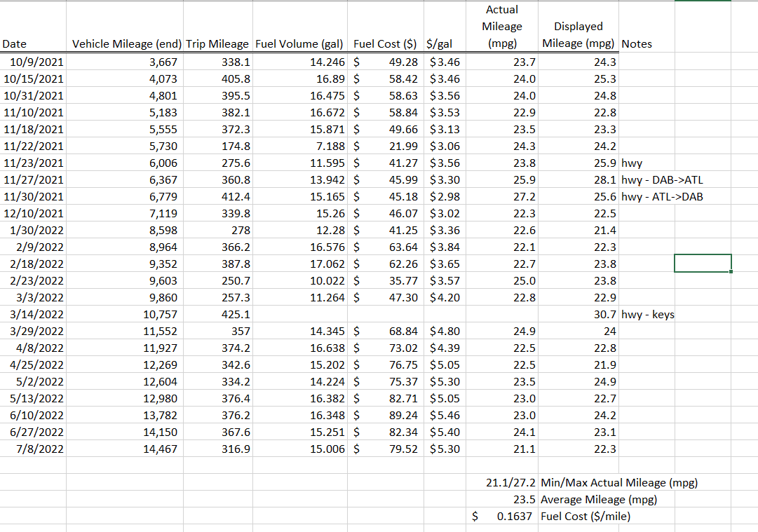The width and height of the screenshot is (758, 532).
Task: Select vehicle mileage cell 14,467
Action: coord(125,449)
